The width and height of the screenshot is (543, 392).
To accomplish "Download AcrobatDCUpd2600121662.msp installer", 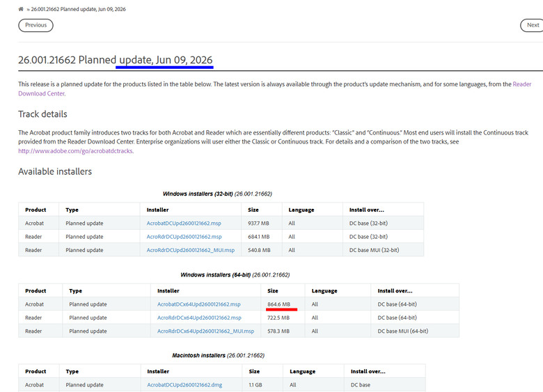I will (184, 224).
